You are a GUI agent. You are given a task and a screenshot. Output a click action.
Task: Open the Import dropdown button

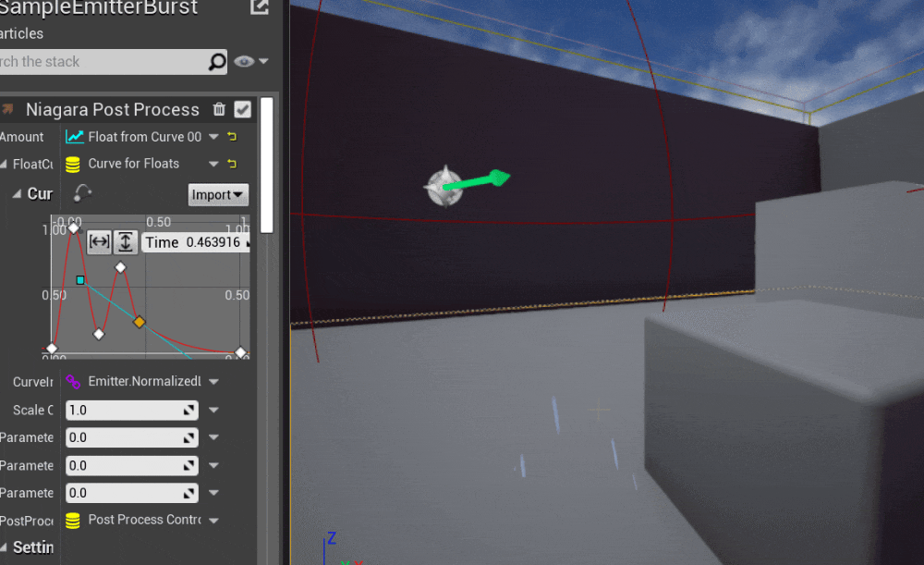tap(218, 194)
